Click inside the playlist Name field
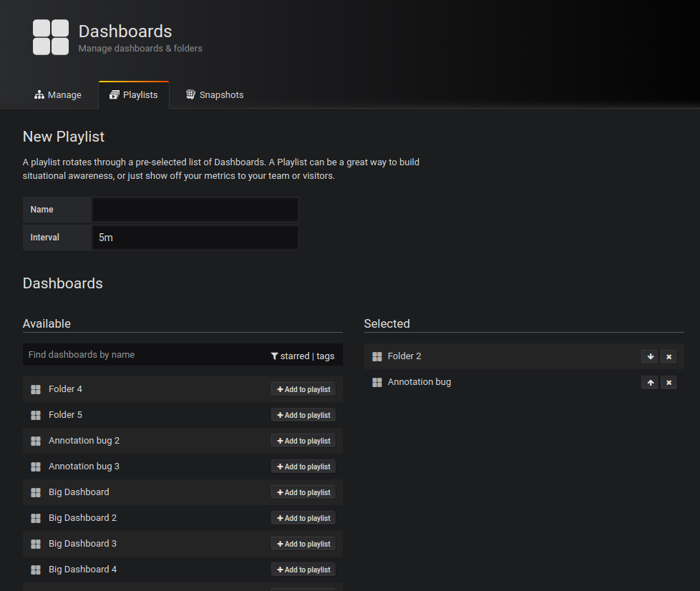Viewport: 700px width, 591px height. pyautogui.click(x=195, y=209)
